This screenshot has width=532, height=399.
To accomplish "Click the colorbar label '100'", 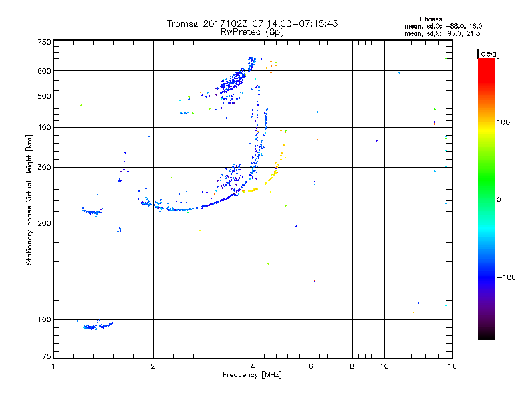I will pyautogui.click(x=503, y=122).
